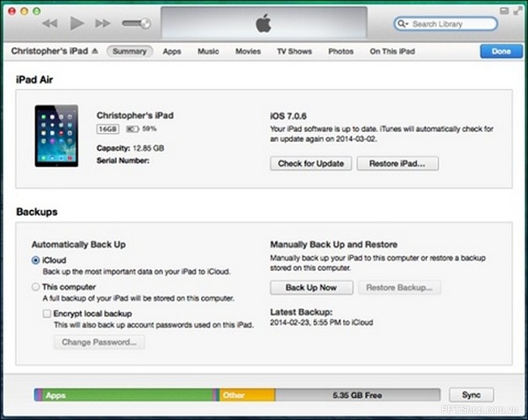Image resolution: width=528 pixels, height=420 pixels.
Task: Click Check for Update button
Action: pos(311,164)
